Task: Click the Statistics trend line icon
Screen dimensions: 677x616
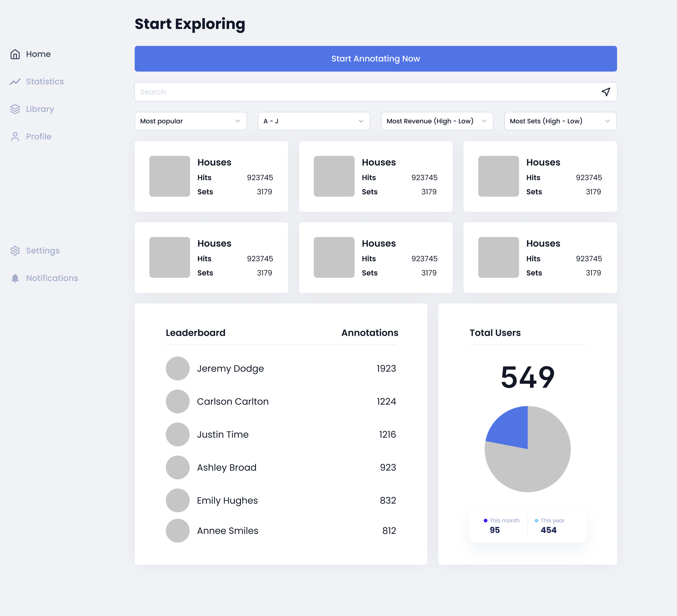Action: pyautogui.click(x=15, y=82)
